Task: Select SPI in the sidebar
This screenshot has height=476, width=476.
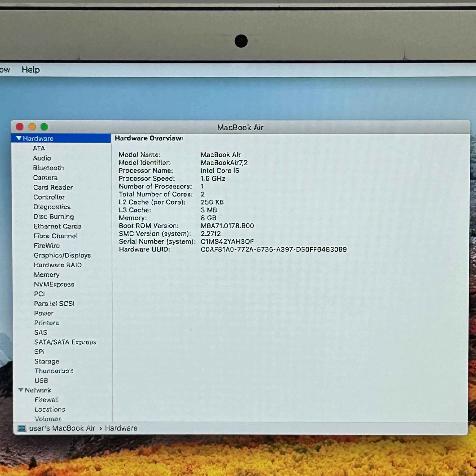Action: tap(39, 352)
